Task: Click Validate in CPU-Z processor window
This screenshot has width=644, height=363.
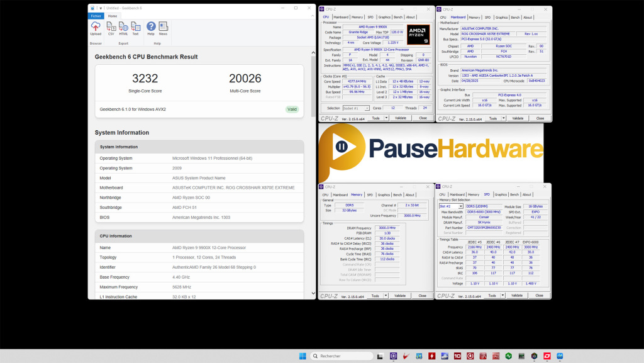Action: click(401, 118)
